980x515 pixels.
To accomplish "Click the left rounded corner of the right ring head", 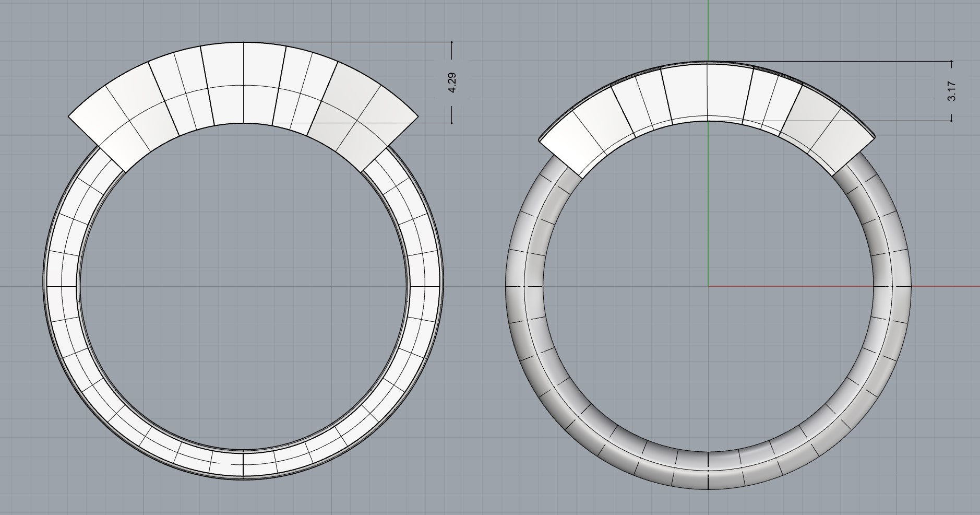I will 541,140.
